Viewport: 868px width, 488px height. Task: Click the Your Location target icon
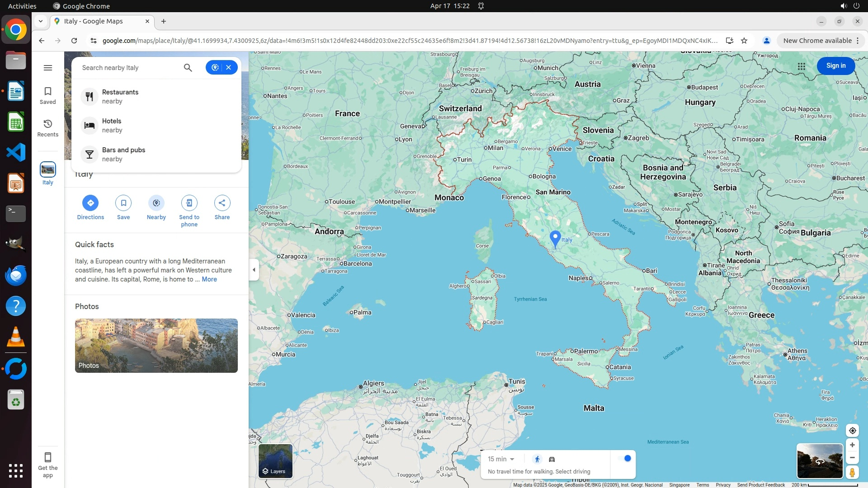click(852, 431)
